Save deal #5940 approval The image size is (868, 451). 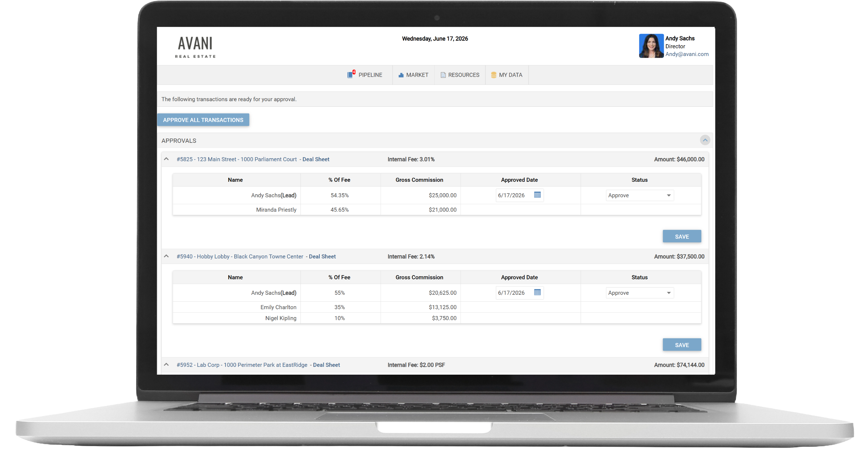click(681, 345)
